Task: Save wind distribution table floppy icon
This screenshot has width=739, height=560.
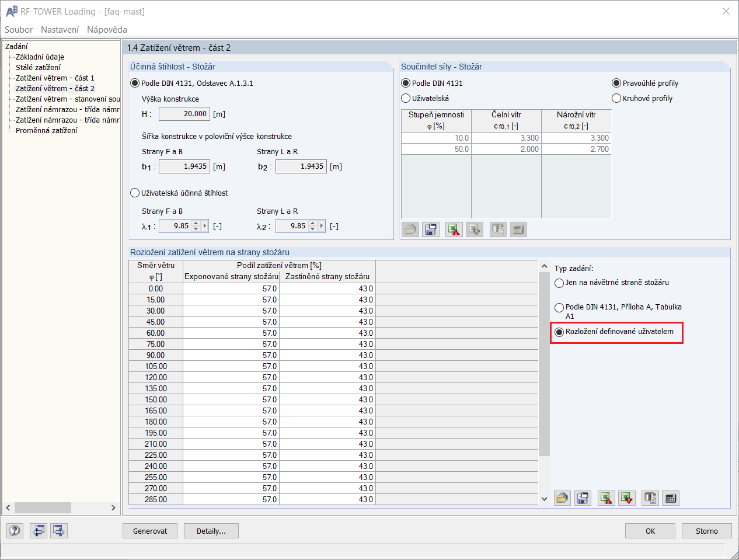Action: tap(583, 498)
